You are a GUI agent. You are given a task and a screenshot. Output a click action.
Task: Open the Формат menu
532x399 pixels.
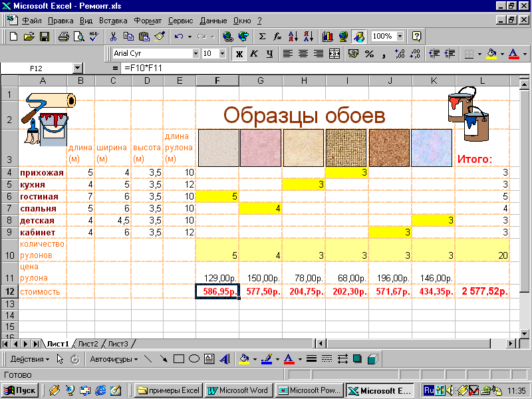pyautogui.click(x=148, y=21)
